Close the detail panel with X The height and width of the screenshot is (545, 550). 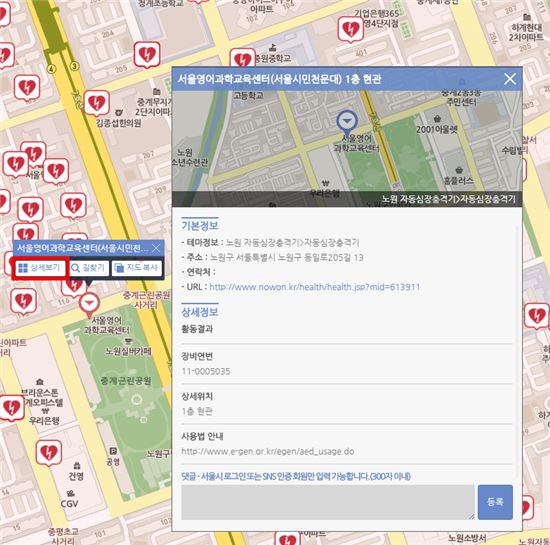pyautogui.click(x=510, y=79)
